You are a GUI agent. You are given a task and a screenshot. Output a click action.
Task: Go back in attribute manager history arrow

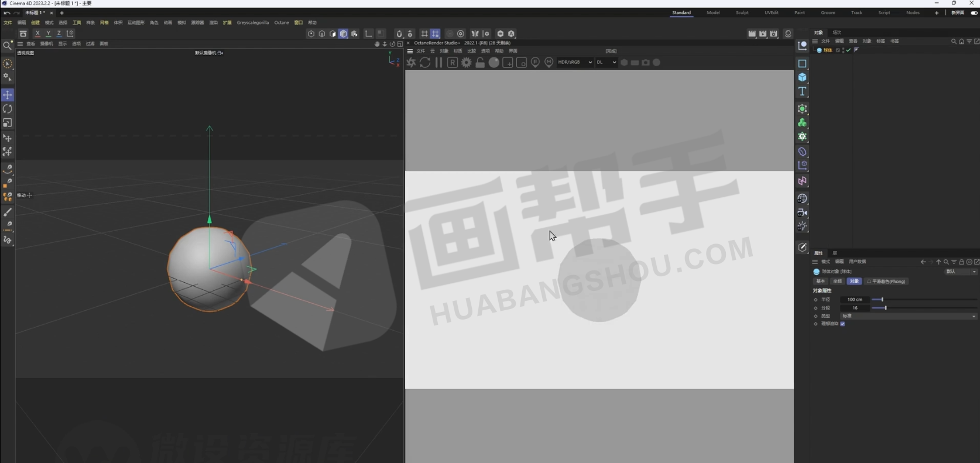pos(923,262)
